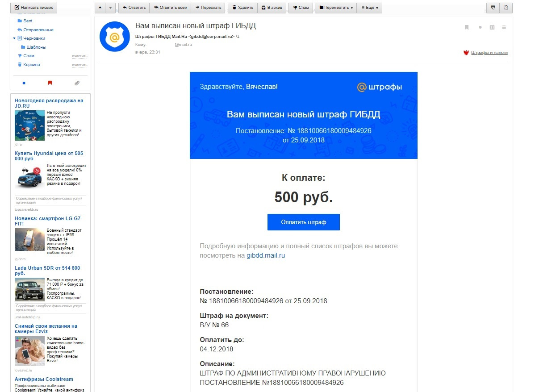Delete the message with Удалить
Image resolution: width=535 pixels, height=392 pixels.
[242, 8]
